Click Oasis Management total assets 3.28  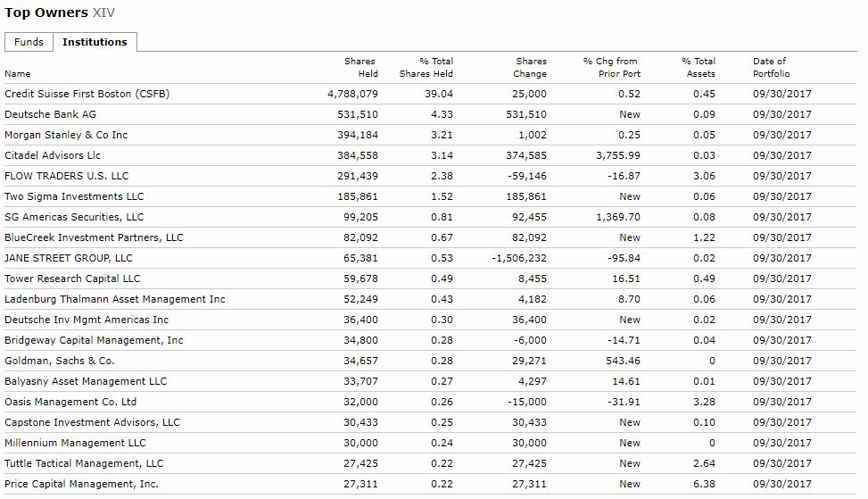(704, 402)
